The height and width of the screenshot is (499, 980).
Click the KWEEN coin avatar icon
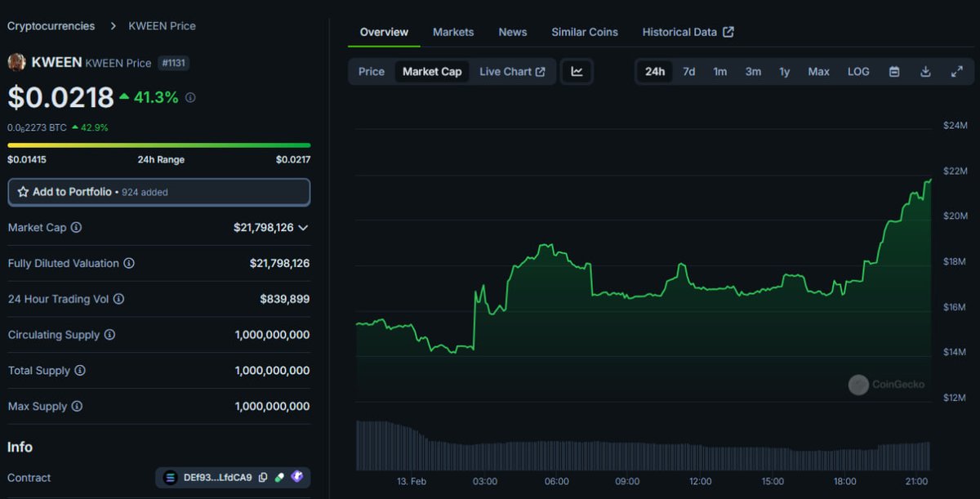pos(16,62)
